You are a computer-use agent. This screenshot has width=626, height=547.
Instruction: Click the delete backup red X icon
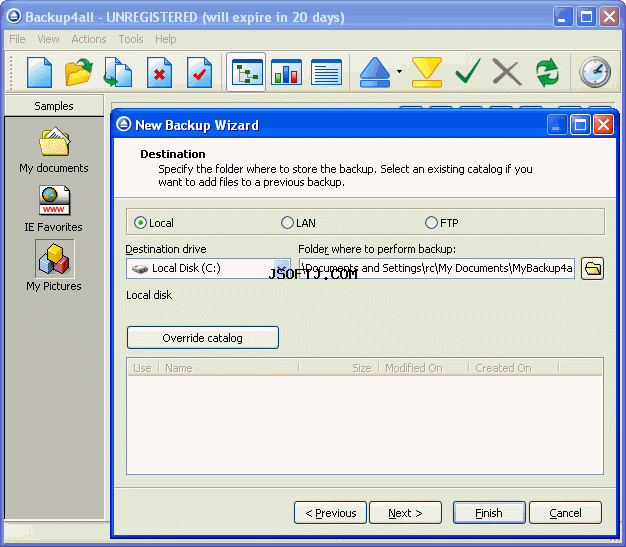[x=159, y=72]
